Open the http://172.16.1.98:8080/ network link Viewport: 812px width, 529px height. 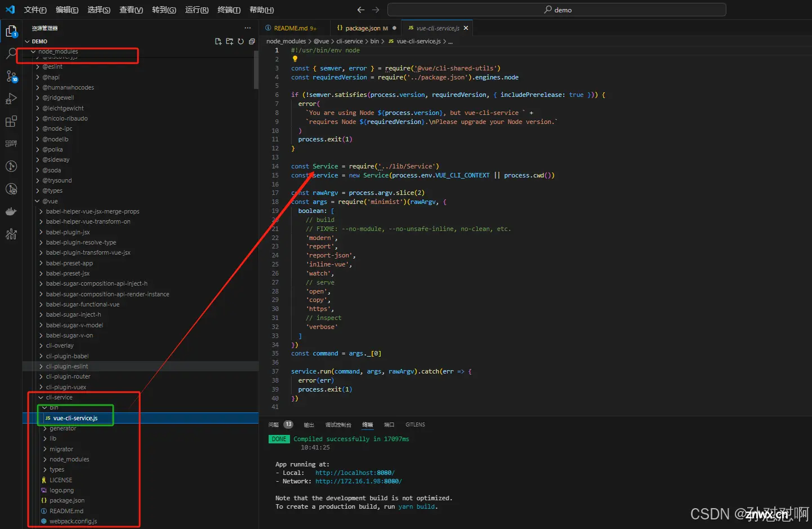(358, 481)
